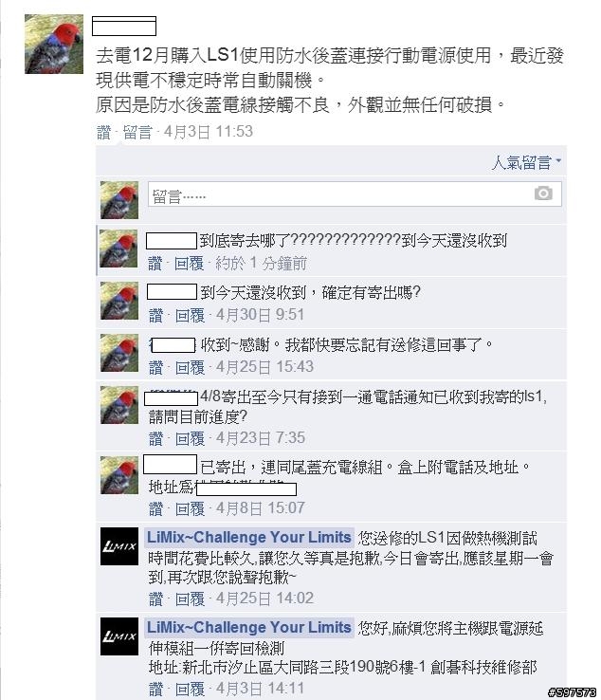
Task: Open LiMix~Challenge Your Limits page from 4月25日 comment
Action: tap(249, 537)
